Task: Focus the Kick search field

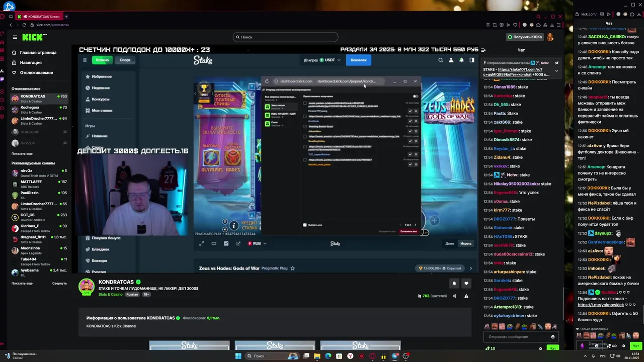Action: pos(286,37)
